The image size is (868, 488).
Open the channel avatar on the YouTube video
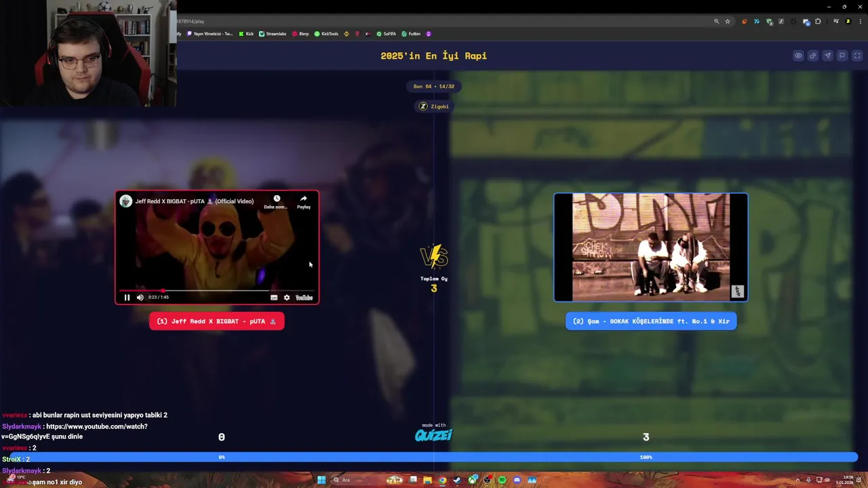125,201
